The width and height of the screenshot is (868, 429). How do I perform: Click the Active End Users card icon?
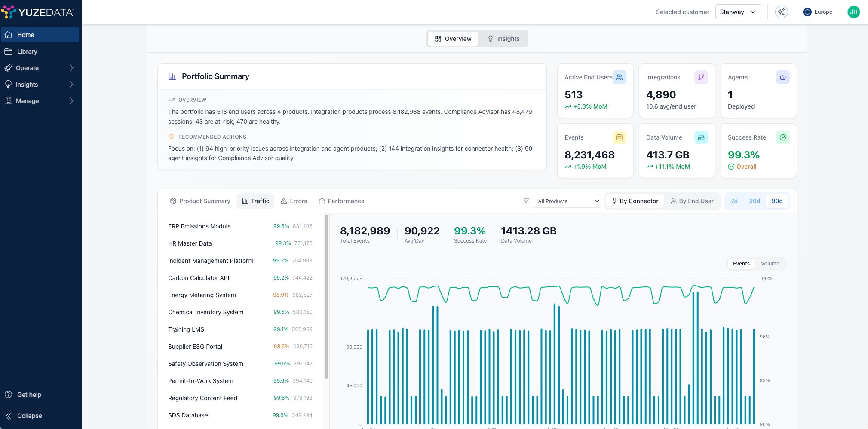coord(619,77)
